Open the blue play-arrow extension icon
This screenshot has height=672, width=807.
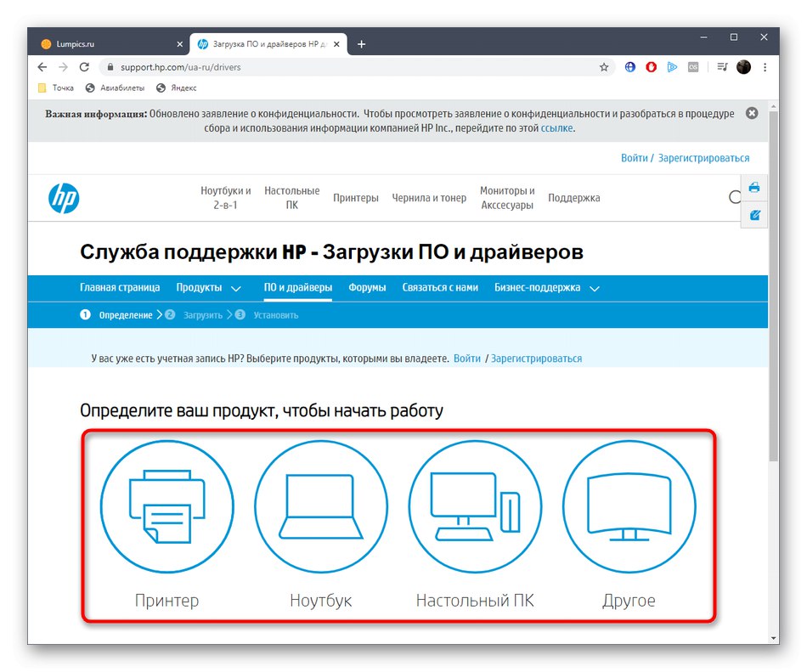pos(672,67)
